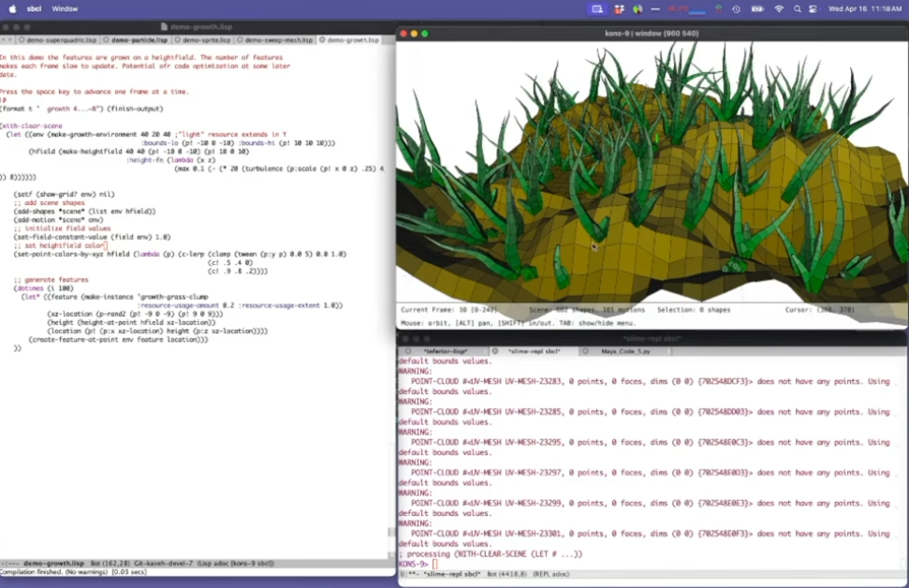Open the Window menu
Viewport: 909px width, 588px height.
[65, 8]
